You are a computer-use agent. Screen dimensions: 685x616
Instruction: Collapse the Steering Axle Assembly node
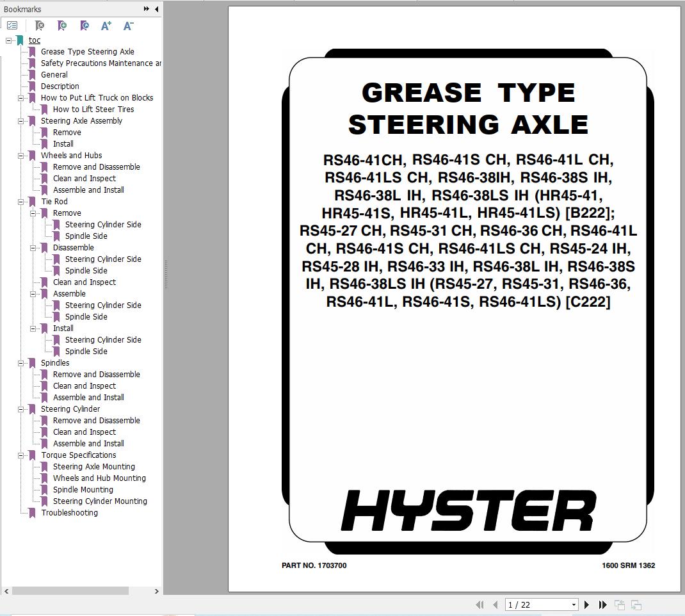[20, 121]
